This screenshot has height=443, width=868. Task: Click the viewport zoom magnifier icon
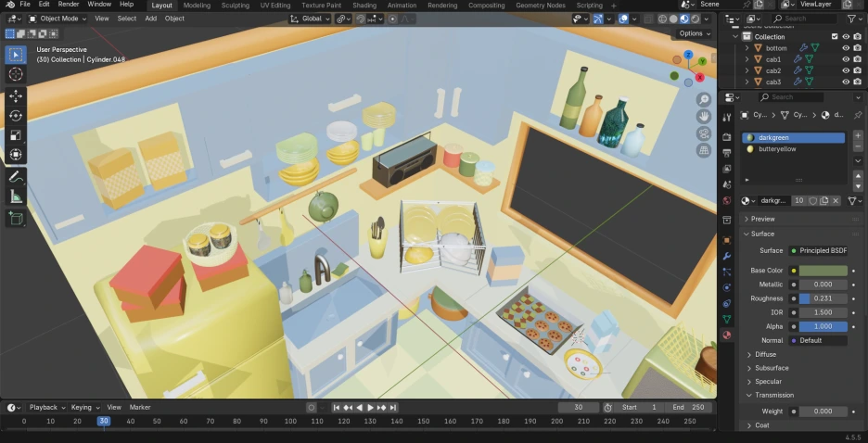pos(704,99)
